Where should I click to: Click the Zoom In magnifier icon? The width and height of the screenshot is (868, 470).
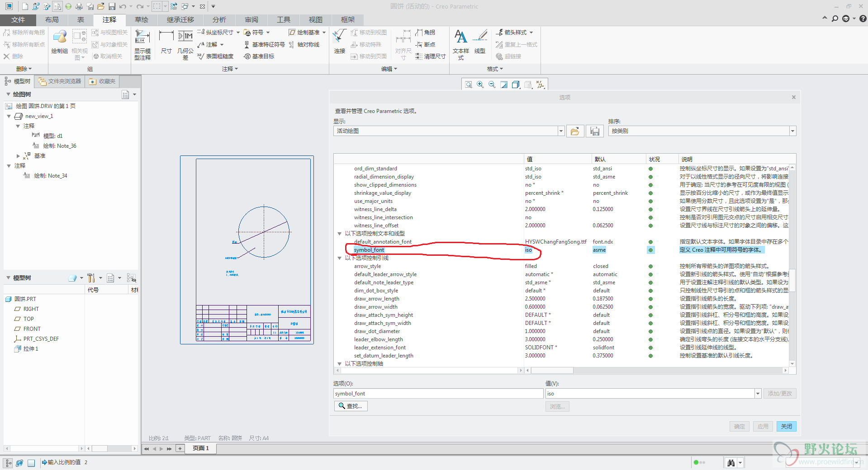tap(480, 85)
